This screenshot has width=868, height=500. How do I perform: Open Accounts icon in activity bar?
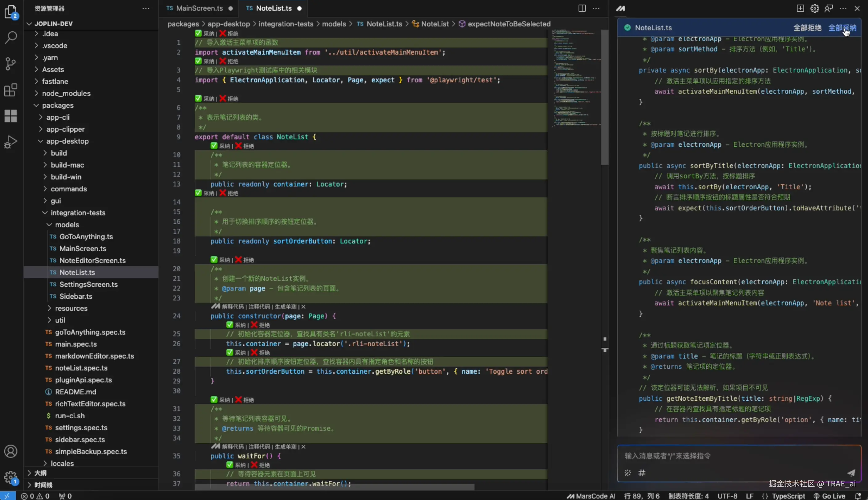click(x=11, y=451)
